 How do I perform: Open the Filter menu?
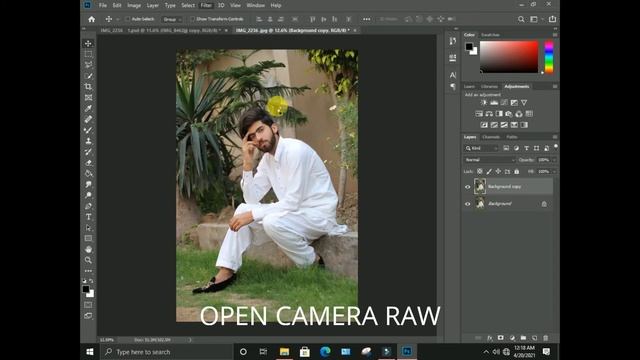[206, 5]
